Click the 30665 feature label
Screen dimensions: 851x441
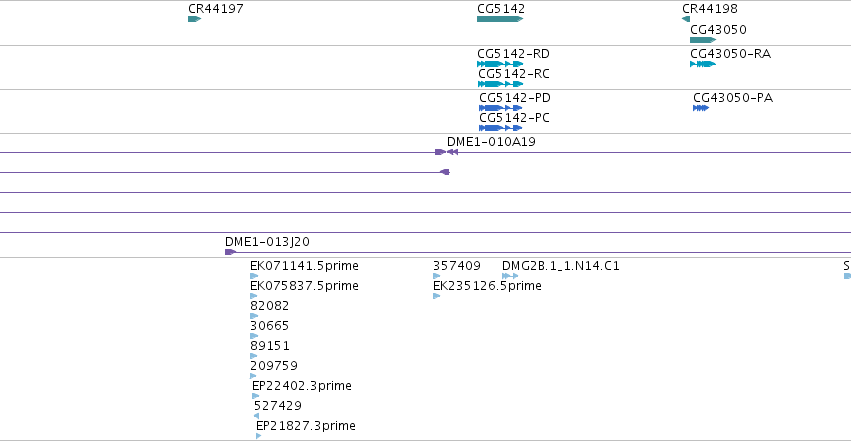point(270,326)
